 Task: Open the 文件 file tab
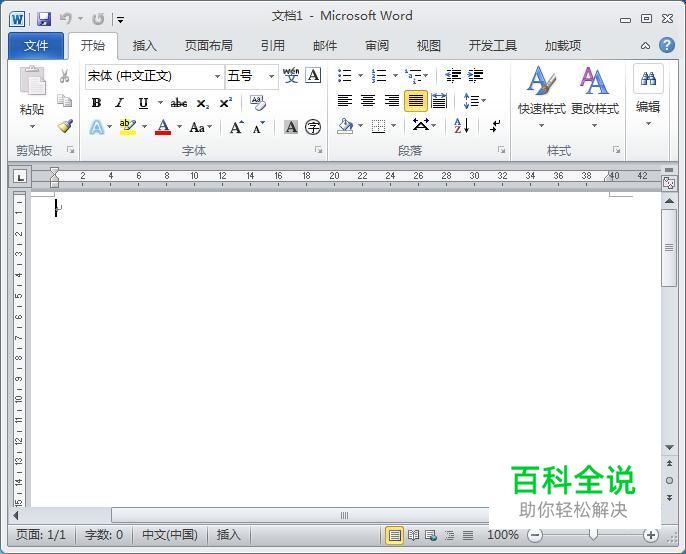click(36, 46)
